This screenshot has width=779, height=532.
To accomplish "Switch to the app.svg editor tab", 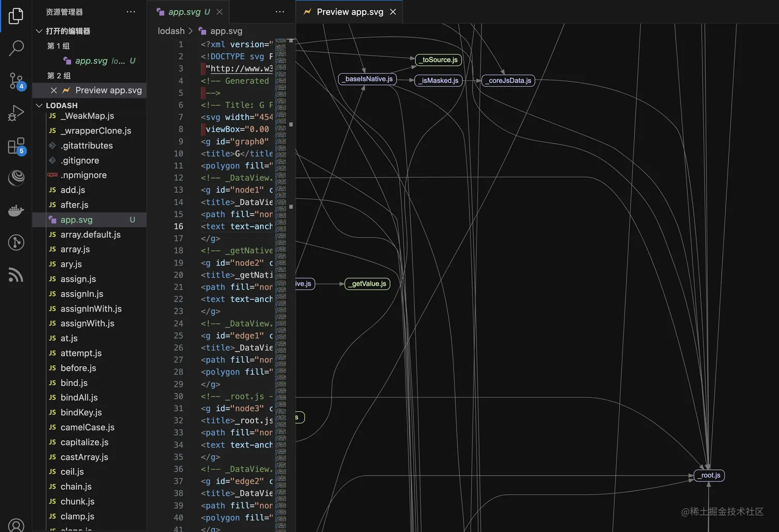I will (x=184, y=12).
